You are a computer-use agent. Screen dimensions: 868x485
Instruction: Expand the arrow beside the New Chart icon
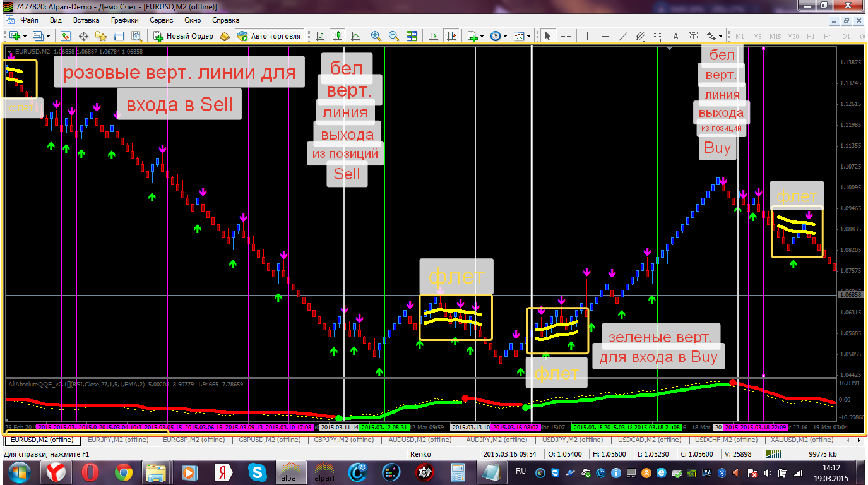coord(23,36)
